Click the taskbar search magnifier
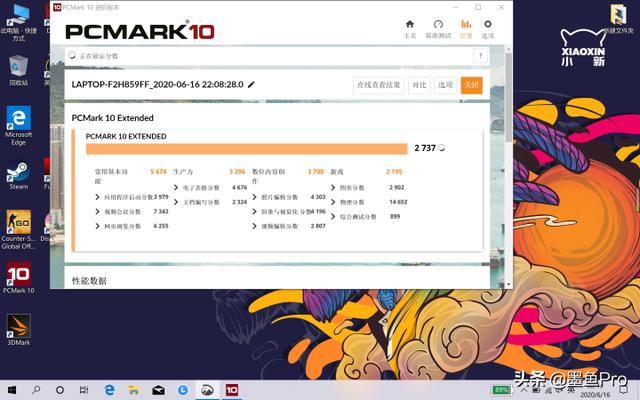The image size is (640, 400). tap(36, 390)
